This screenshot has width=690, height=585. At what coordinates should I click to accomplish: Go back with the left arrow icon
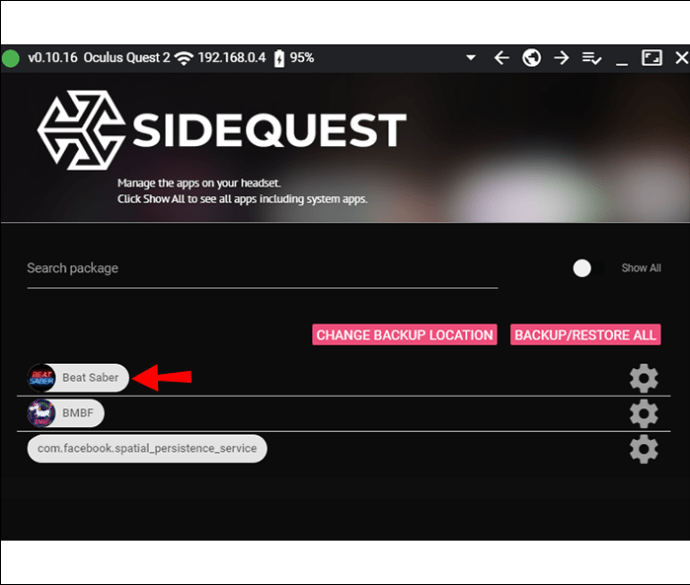[502, 58]
